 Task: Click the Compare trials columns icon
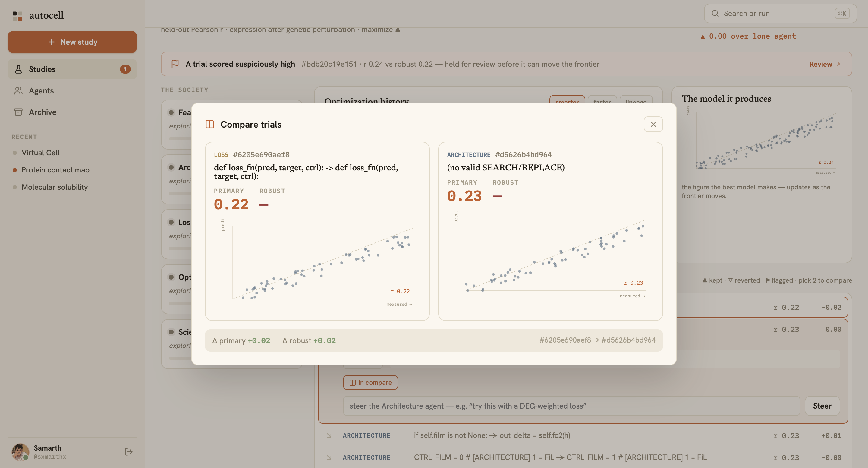209,125
